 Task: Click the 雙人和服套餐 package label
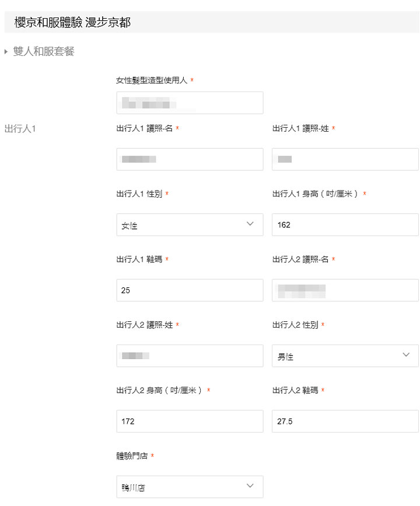(44, 51)
